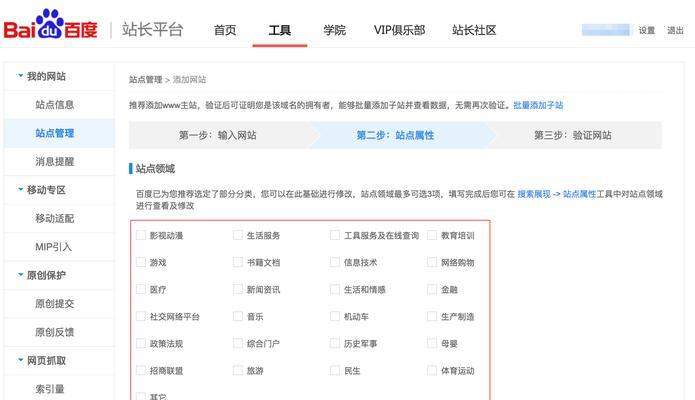The width and height of the screenshot is (695, 400).
Task: Click the 退出 link
Action: coord(675,31)
